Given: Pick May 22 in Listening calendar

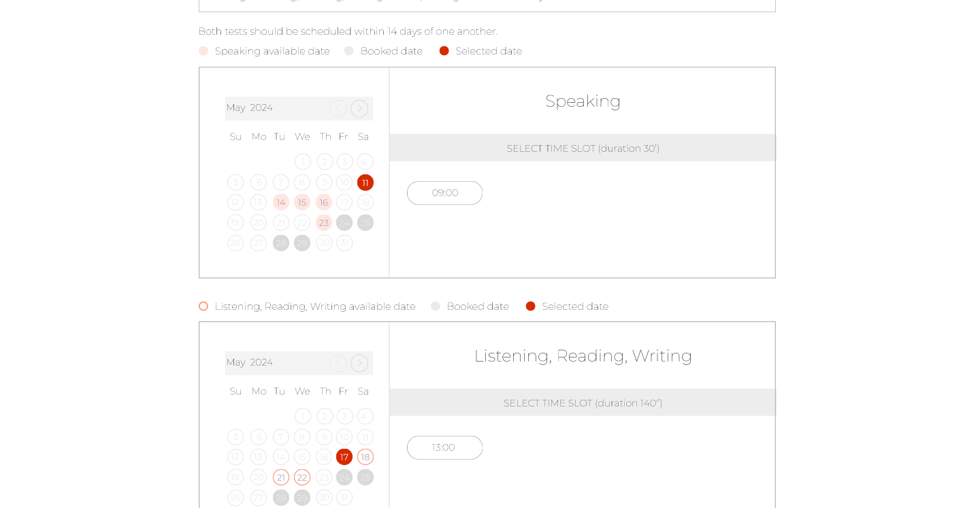Looking at the screenshot, I should [x=302, y=477].
